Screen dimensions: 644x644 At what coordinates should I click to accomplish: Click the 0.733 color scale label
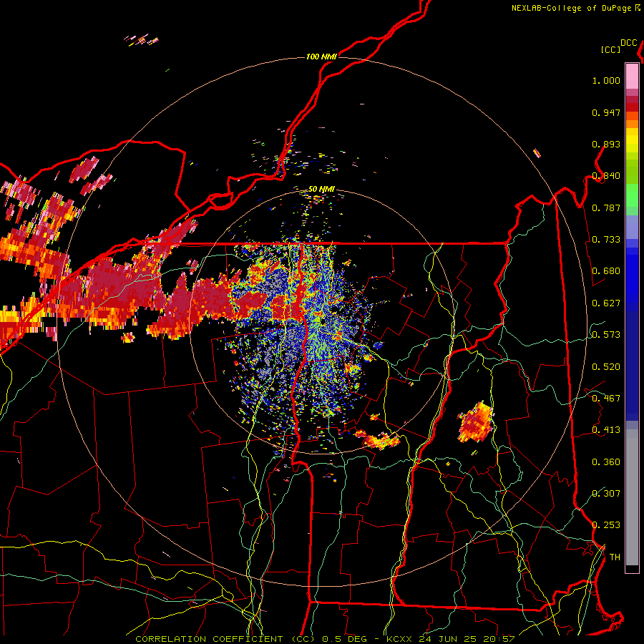pos(606,240)
